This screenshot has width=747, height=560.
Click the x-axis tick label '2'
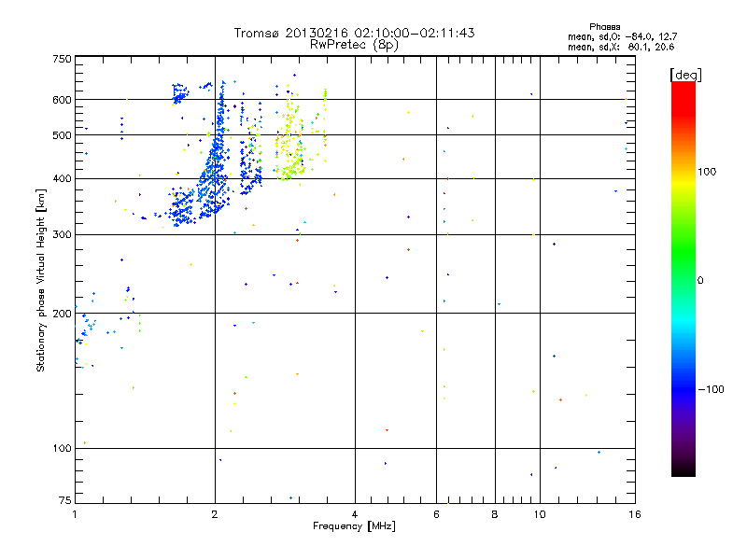tap(215, 514)
